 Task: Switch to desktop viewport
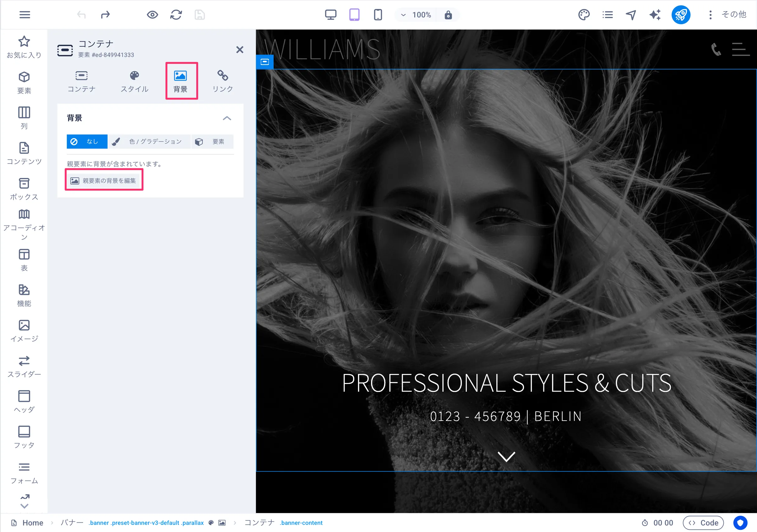coord(331,15)
